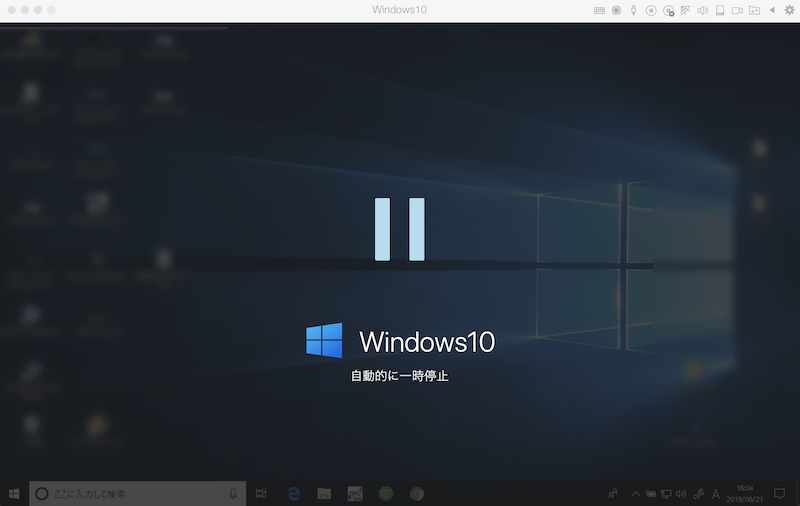800x506 pixels.
Task: Collapse the status icons with the triangle arrow
Action: (x=771, y=10)
